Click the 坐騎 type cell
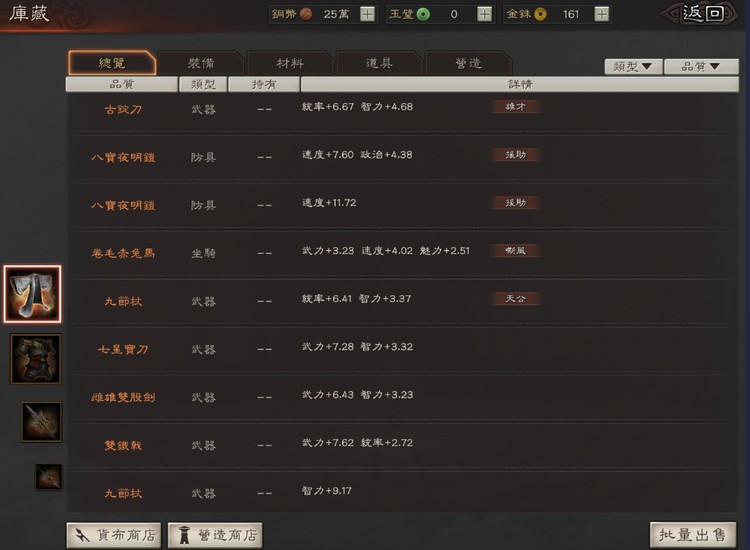This screenshot has width=750, height=550. [203, 253]
